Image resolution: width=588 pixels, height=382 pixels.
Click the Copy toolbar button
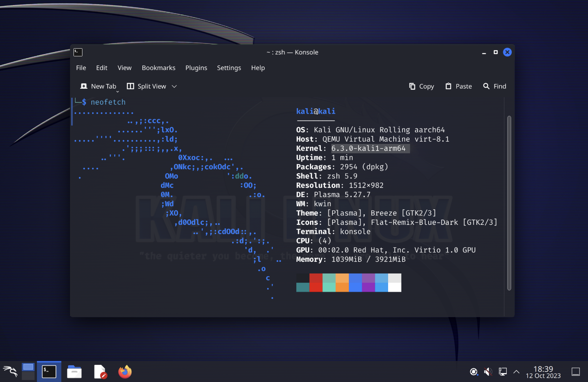[x=422, y=86]
